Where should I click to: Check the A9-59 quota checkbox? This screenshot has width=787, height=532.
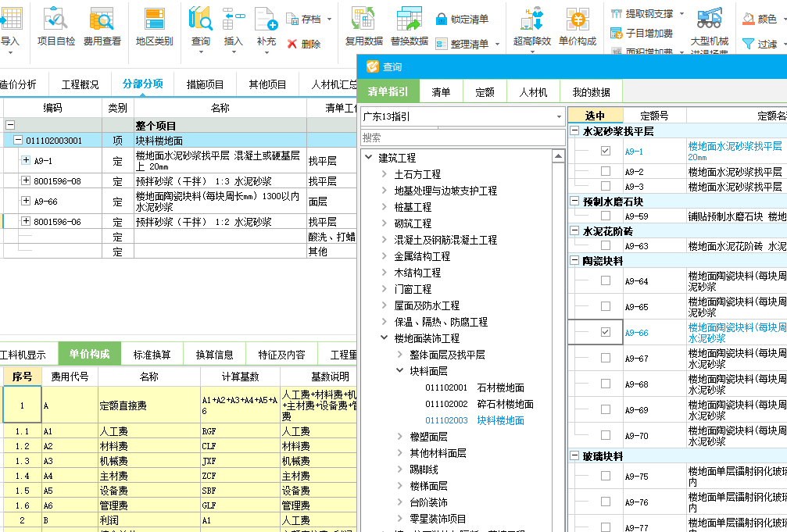coord(606,216)
